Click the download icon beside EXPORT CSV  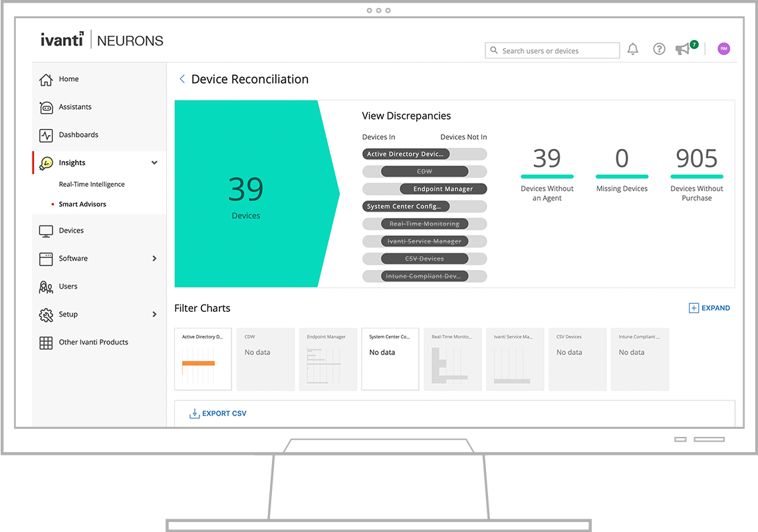pos(194,414)
